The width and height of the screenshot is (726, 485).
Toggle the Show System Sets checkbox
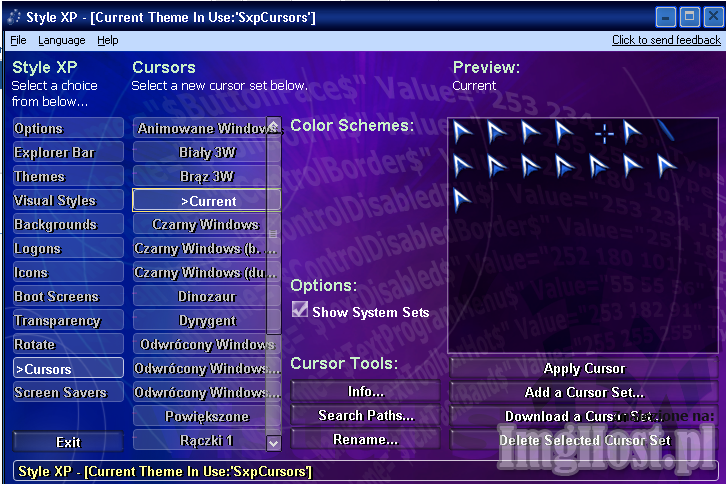pos(300,309)
